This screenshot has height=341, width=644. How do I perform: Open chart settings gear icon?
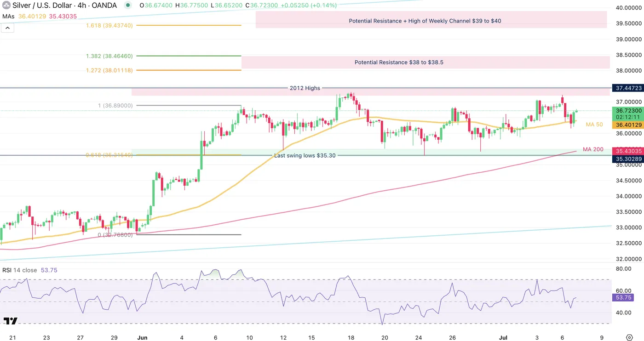630,337
